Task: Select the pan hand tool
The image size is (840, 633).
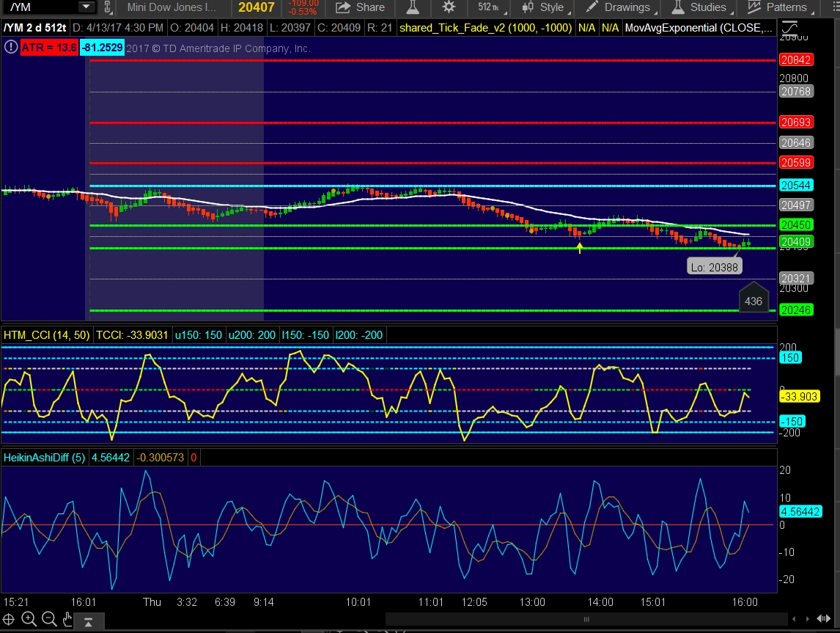Action: coord(68,619)
